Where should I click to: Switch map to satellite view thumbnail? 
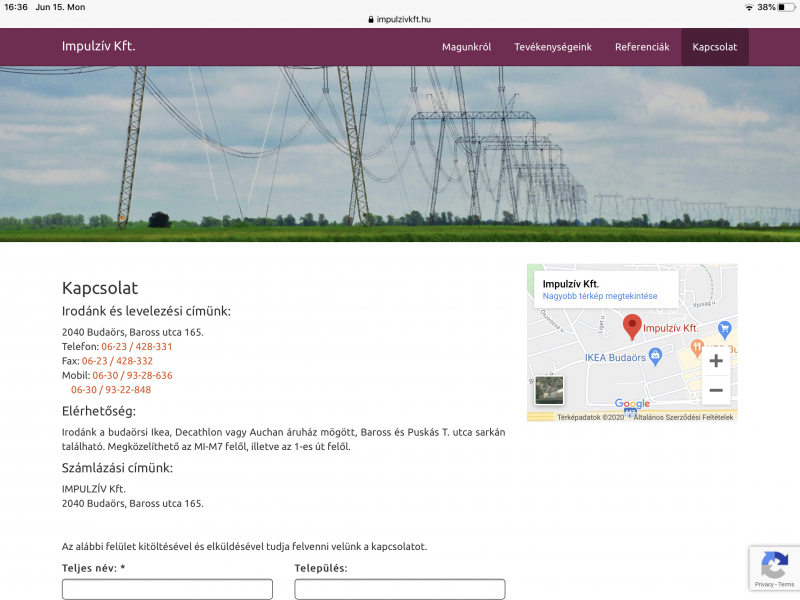tap(549, 390)
